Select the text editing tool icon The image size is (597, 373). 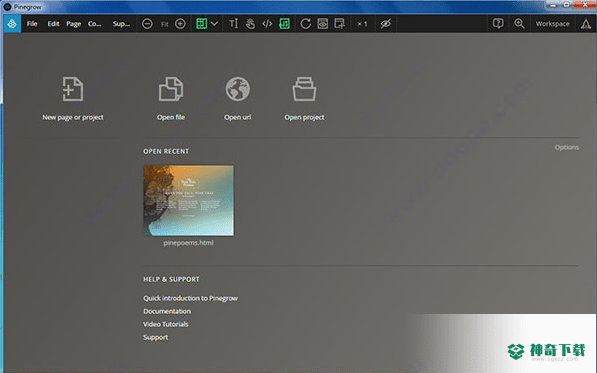coord(233,24)
